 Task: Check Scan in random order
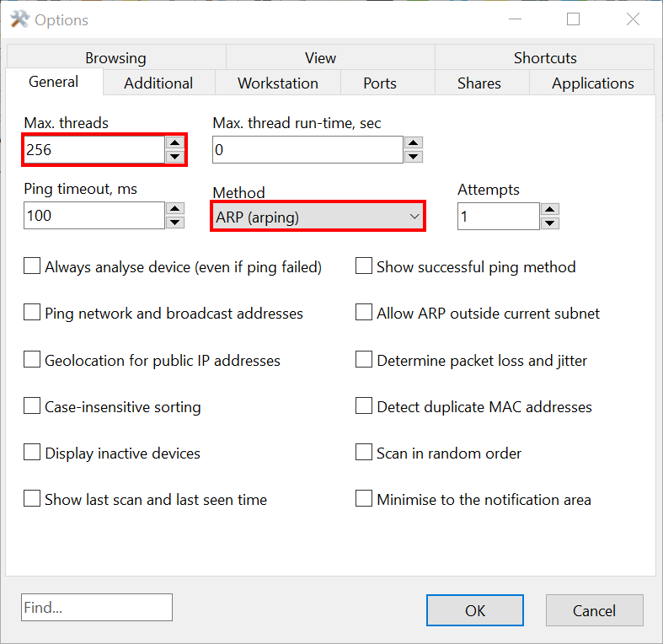click(364, 453)
